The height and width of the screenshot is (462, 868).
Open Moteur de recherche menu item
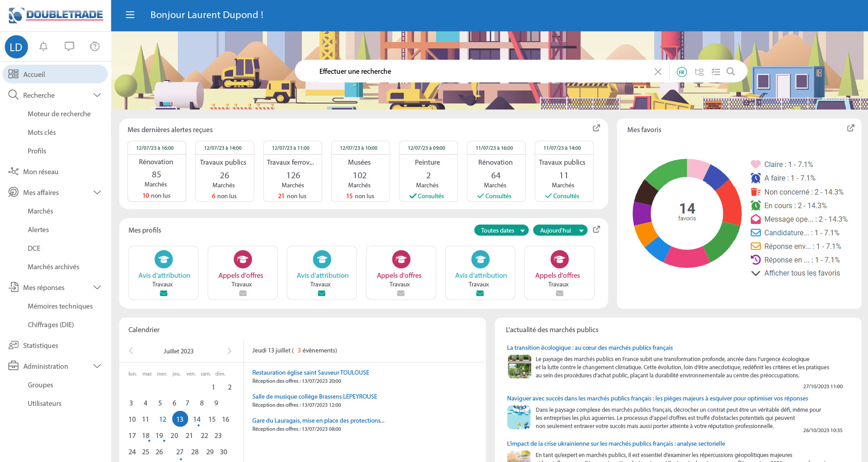pos(59,114)
